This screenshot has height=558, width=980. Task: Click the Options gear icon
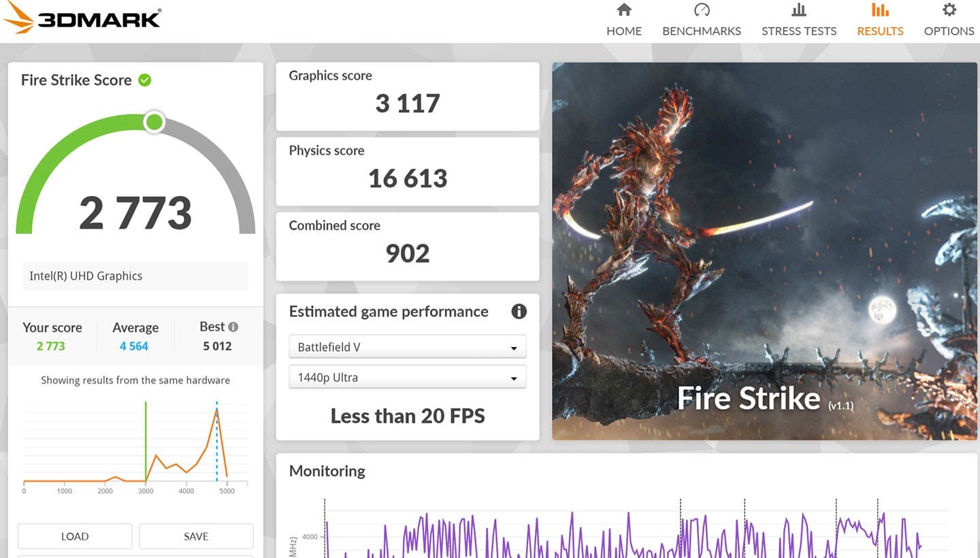click(x=949, y=10)
